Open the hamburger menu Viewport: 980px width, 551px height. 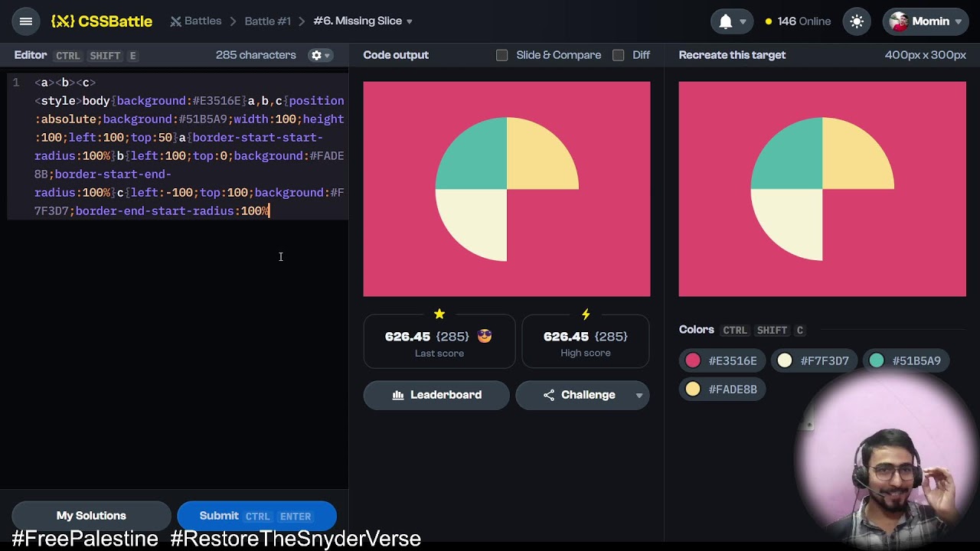coord(25,21)
